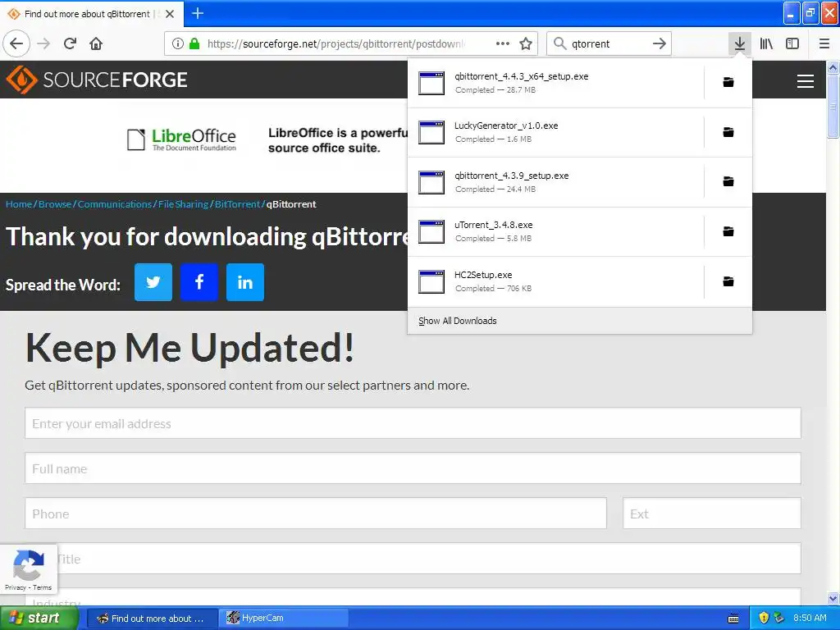This screenshot has height=630, width=840.
Task: Open LuckyGenerator_v1.0.exe download entry
Action: (555, 132)
